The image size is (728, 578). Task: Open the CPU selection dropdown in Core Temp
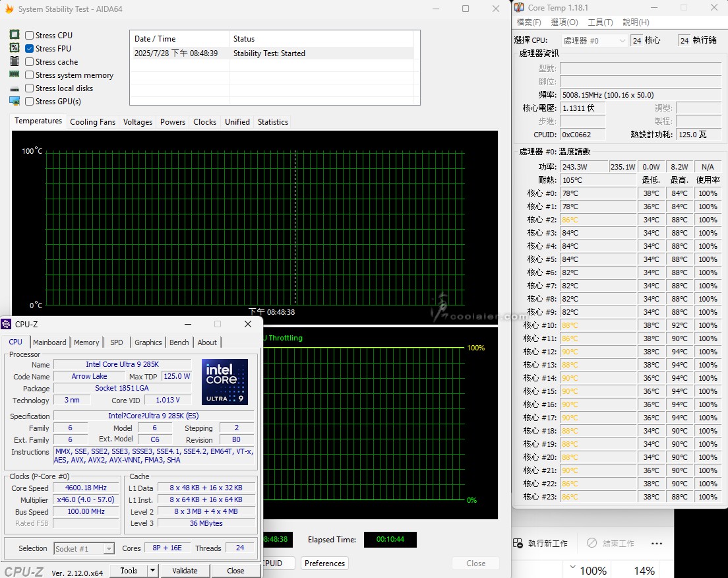coord(594,41)
